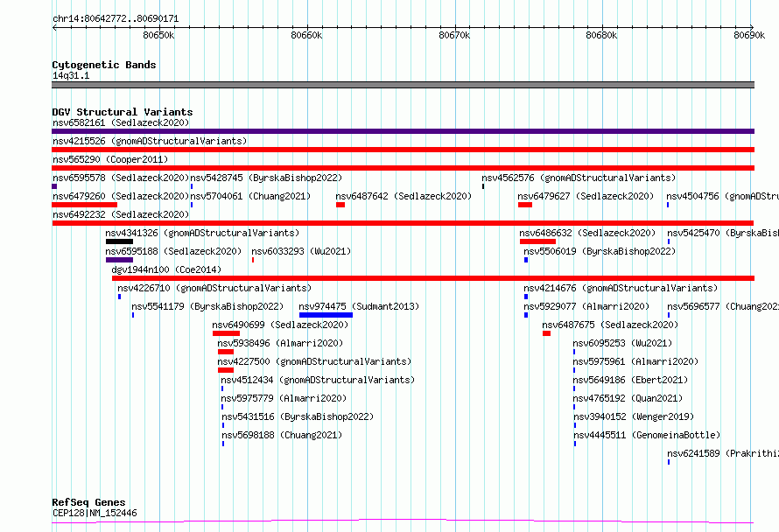Screen dimensions: 779x532
Task: Click nsv5541179 (ByrskaBishop2022) label
Action: [x=207, y=306]
